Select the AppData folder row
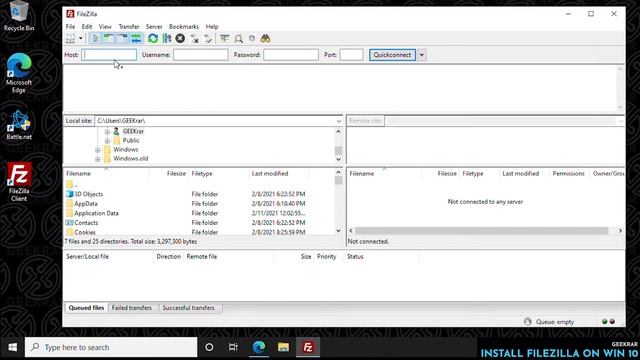 tap(200, 203)
